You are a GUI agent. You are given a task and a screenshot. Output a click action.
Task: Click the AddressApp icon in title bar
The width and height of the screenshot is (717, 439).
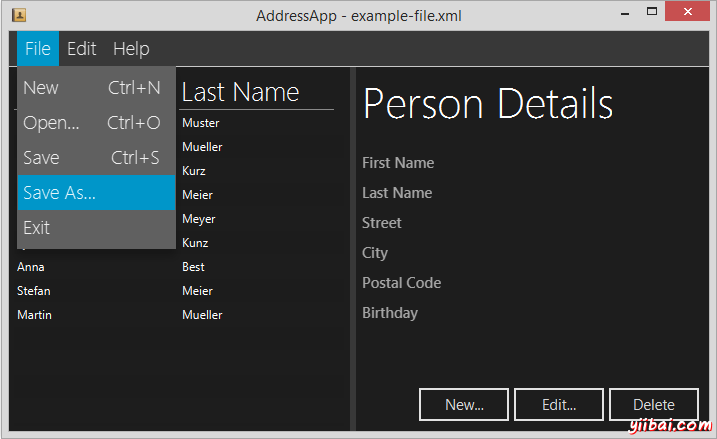point(18,14)
